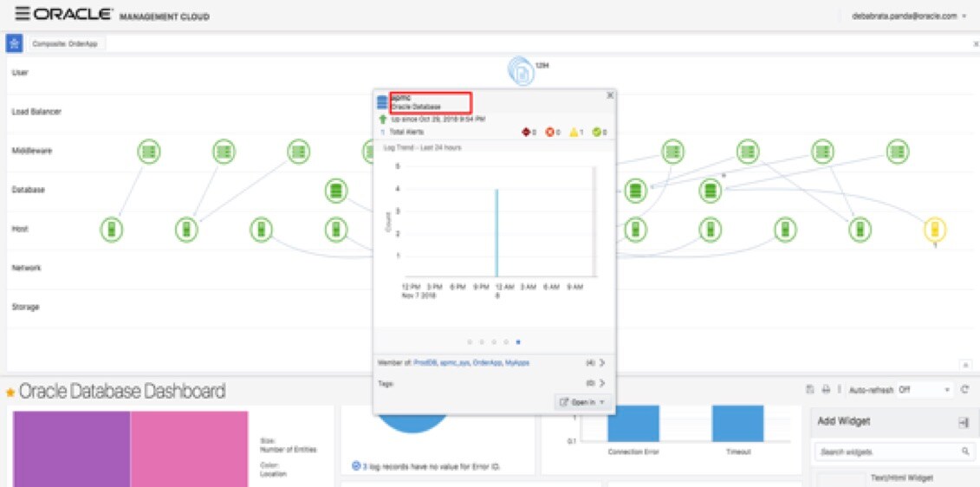Open the Auto-refresh dropdown
Viewport: 980px width, 487px height.
pyautogui.click(x=925, y=389)
